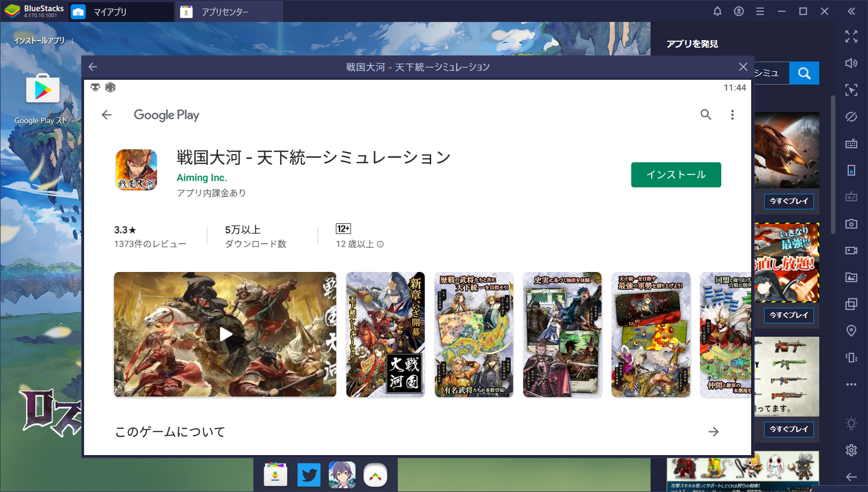
Task: Click the アプリ内課金あり text
Action: pyautogui.click(x=212, y=193)
